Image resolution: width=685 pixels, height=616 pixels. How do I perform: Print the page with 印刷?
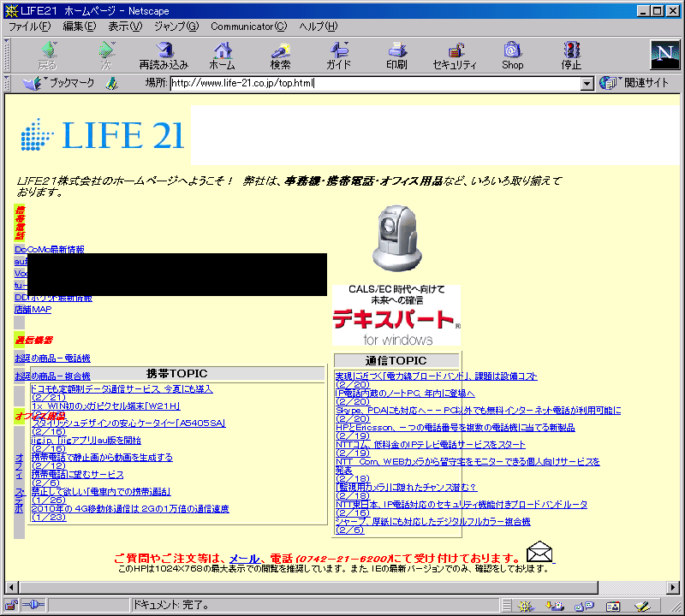coord(396,56)
